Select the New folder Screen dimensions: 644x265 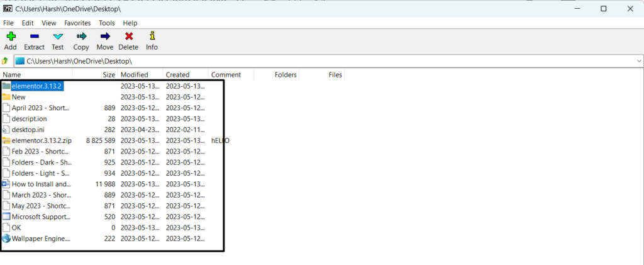pos(18,97)
